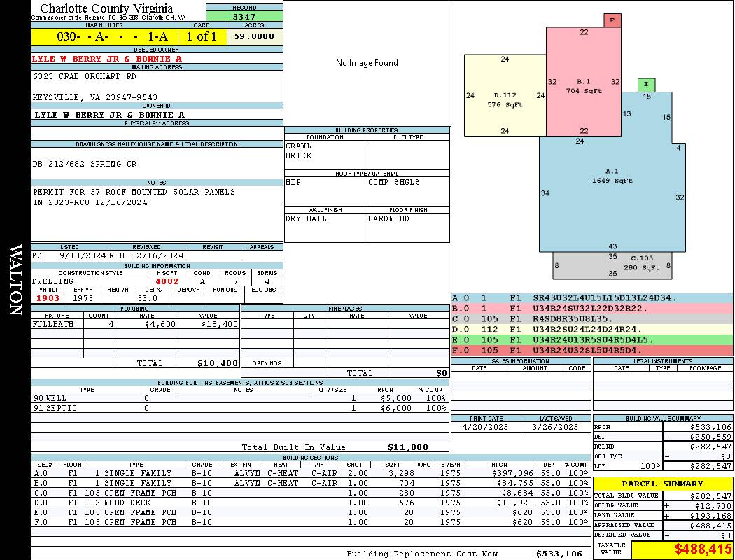Click the wall finish DRY WALL
Viewport: 735px width, 560px height.
tap(306, 219)
